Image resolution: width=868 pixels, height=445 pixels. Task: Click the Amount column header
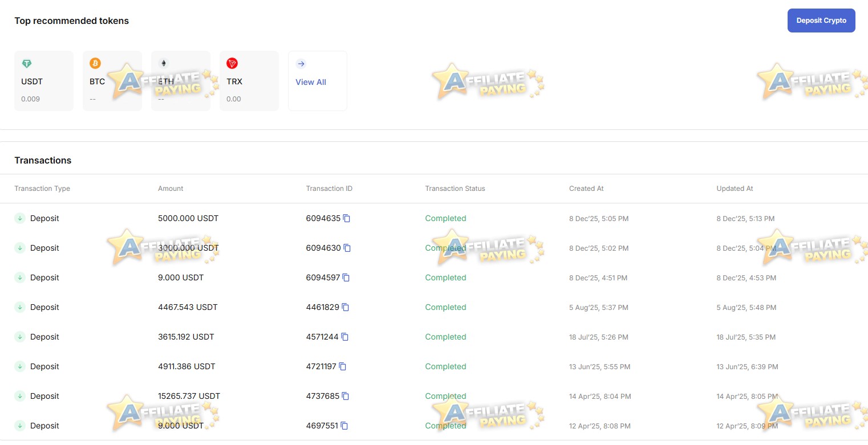coord(171,189)
